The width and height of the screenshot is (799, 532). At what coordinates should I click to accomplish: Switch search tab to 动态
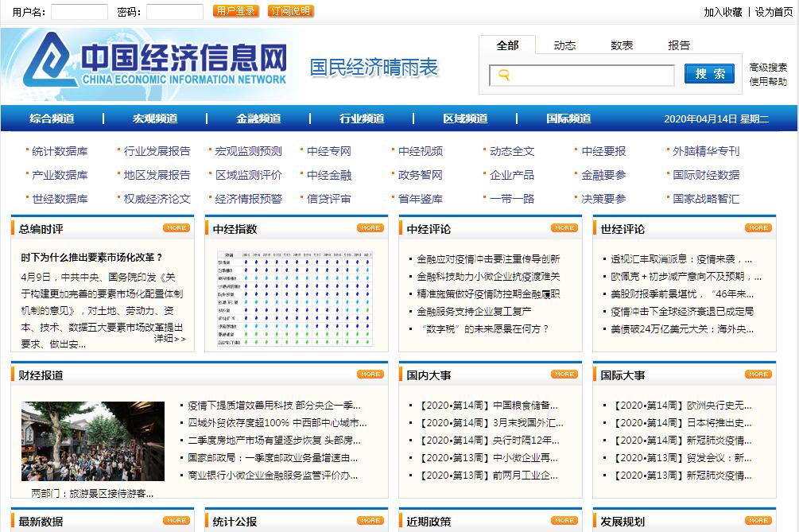coord(564,45)
